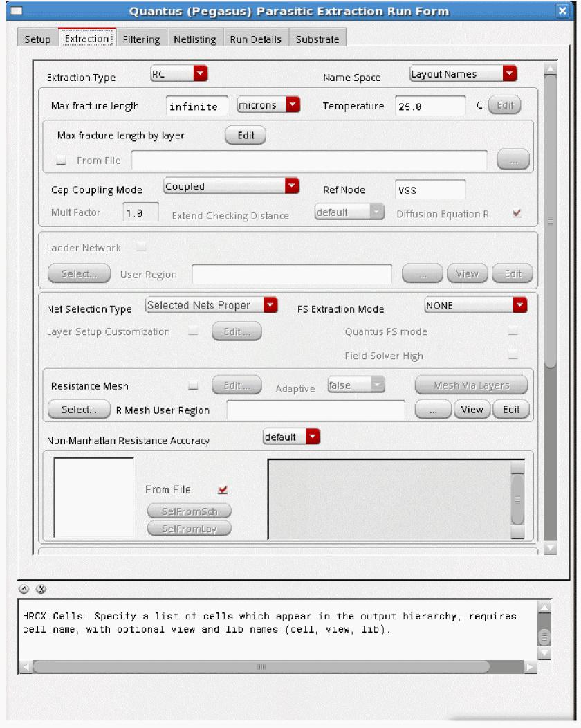Toggle the fracture length From File checkbox
The image size is (581, 728).
point(61,161)
